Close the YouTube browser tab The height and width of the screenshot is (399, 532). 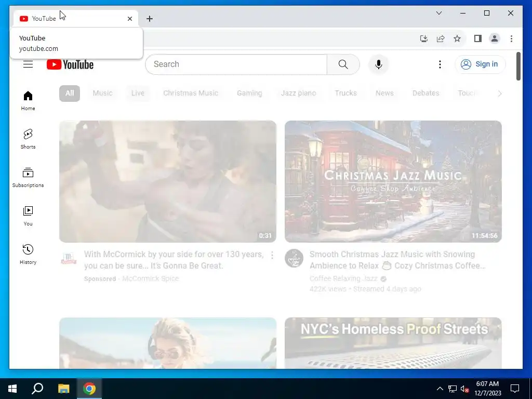click(x=129, y=19)
